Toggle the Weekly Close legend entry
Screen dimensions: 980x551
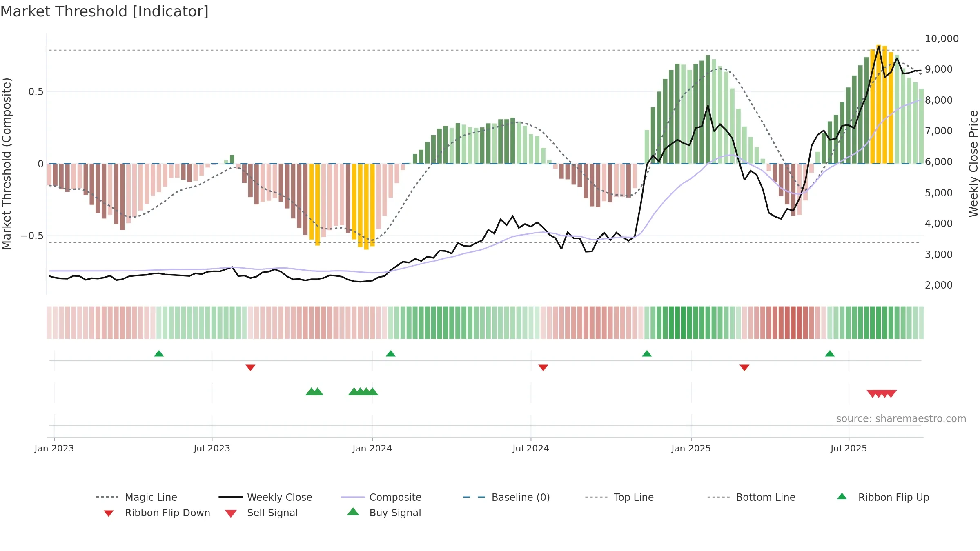(265, 497)
